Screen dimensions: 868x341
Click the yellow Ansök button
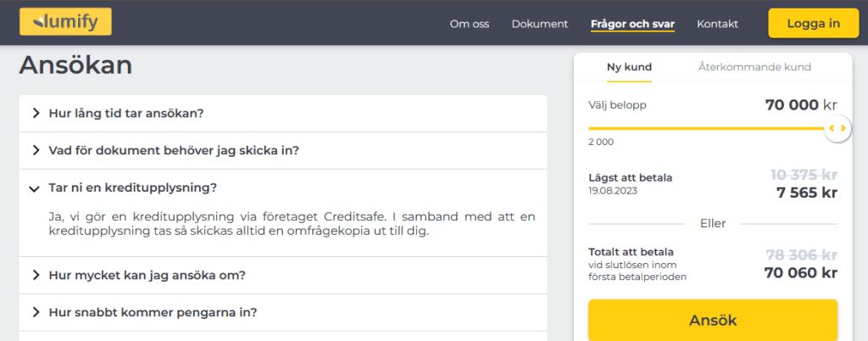[713, 320]
